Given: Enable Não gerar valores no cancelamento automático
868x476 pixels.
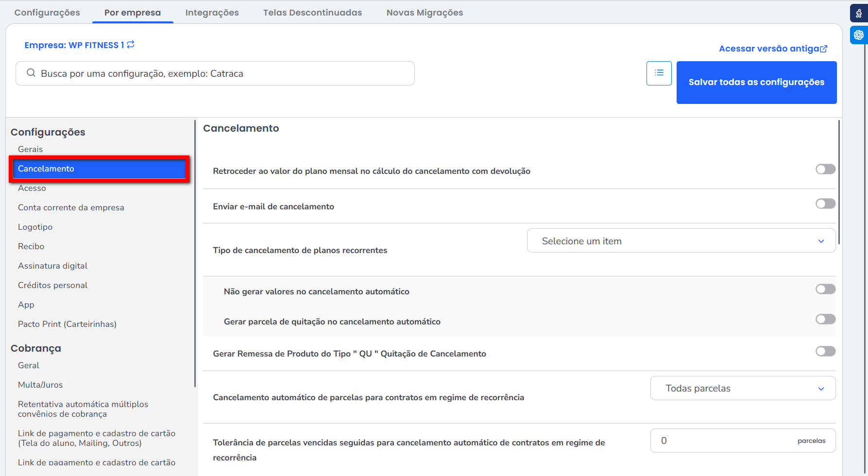Looking at the screenshot, I should point(825,289).
